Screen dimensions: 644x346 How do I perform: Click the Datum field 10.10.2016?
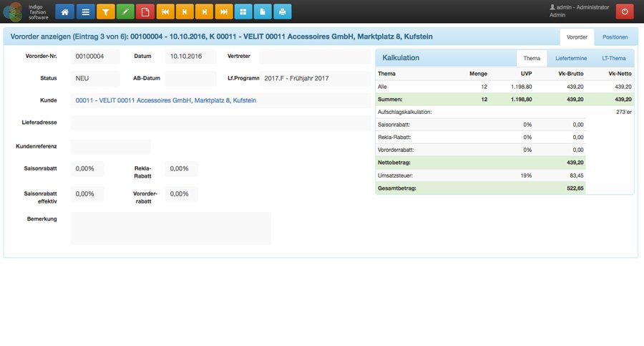(190, 57)
